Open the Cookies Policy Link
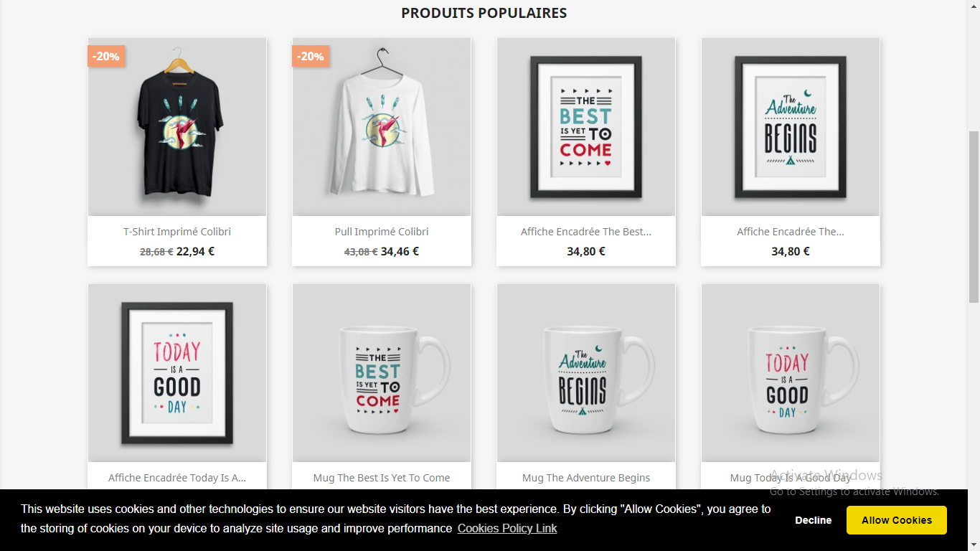980x551 pixels. [507, 529]
